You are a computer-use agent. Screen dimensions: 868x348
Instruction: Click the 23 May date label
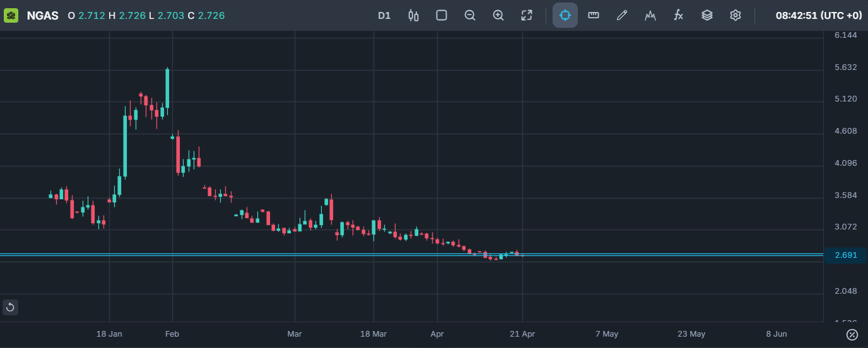point(691,333)
